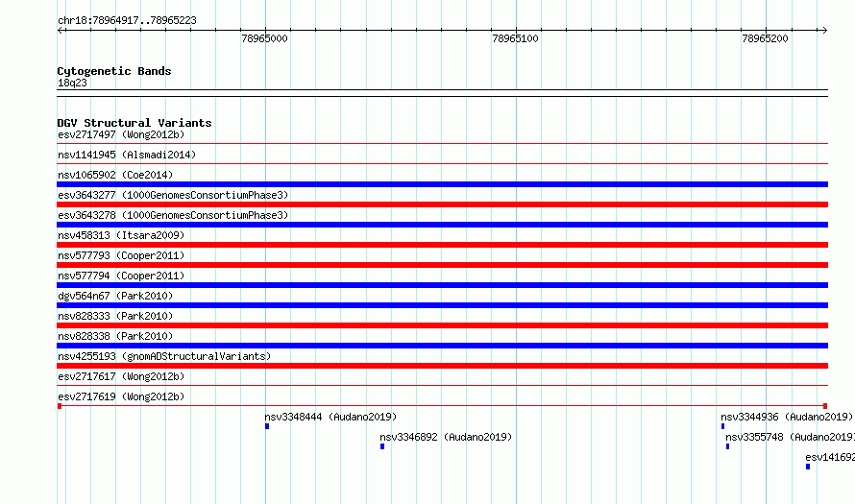Open the esv2717617 (Wong2012b) label
This screenshot has height=504, width=855.
click(121, 376)
